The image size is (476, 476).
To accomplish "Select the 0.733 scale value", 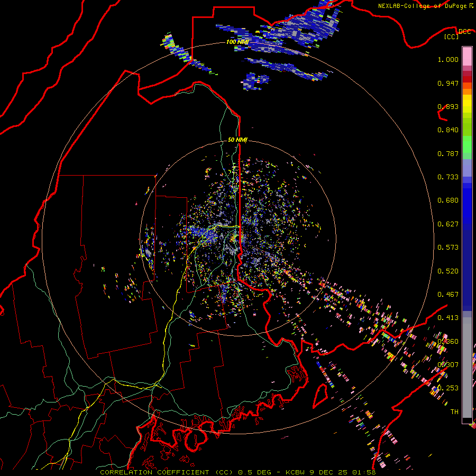I will click(448, 177).
